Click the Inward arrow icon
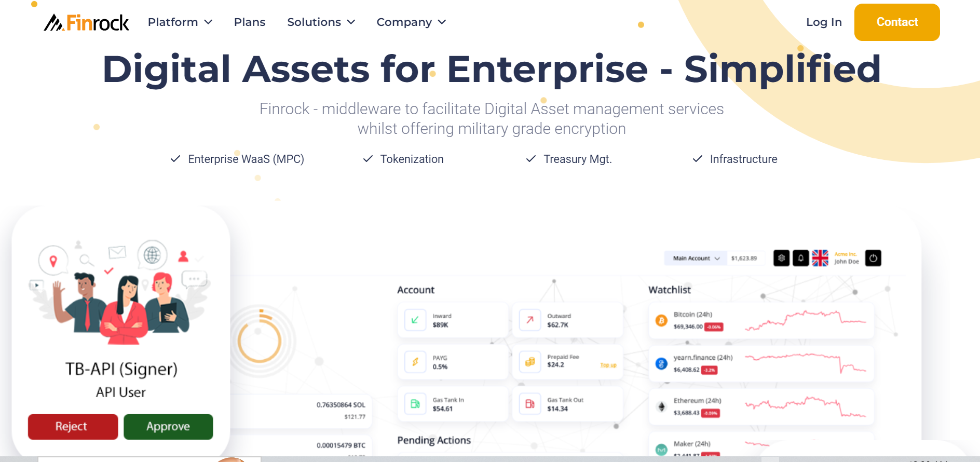The height and width of the screenshot is (462, 980). coord(415,320)
